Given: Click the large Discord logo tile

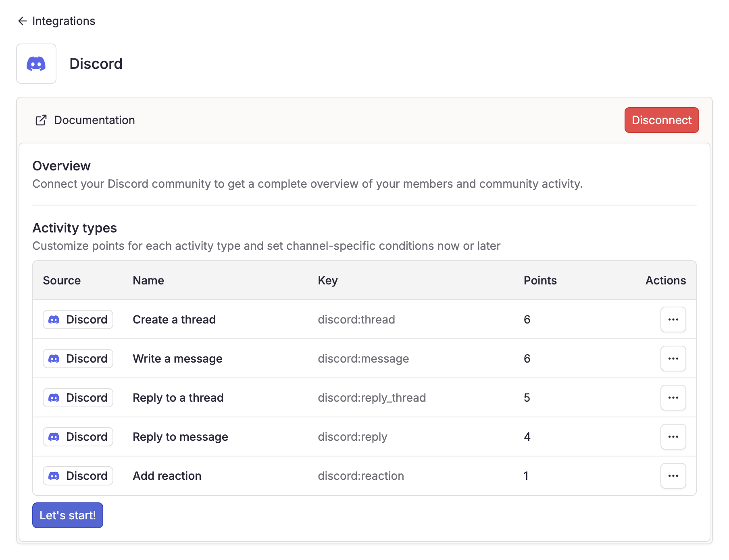Looking at the screenshot, I should click(36, 64).
